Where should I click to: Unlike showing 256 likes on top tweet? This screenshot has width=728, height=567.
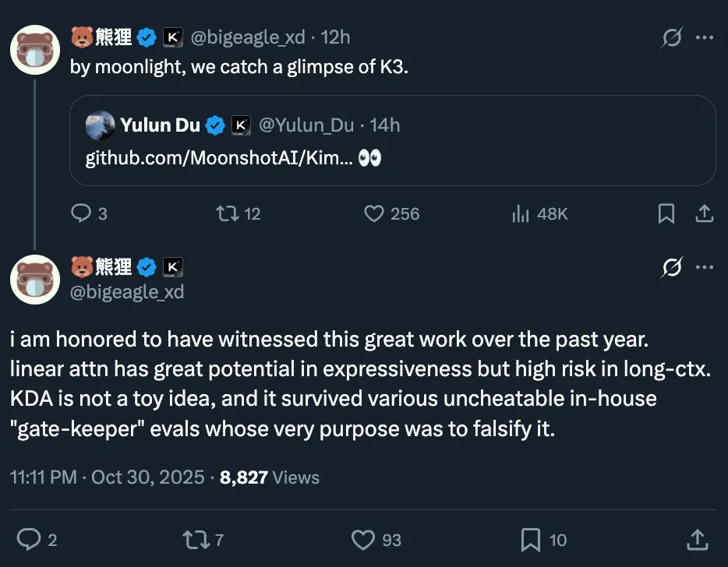(x=373, y=213)
